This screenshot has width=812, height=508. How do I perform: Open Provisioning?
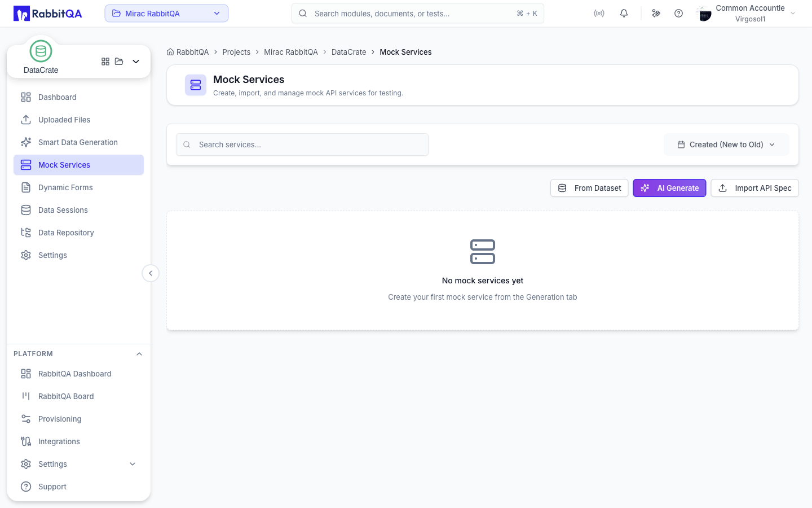[78, 419]
